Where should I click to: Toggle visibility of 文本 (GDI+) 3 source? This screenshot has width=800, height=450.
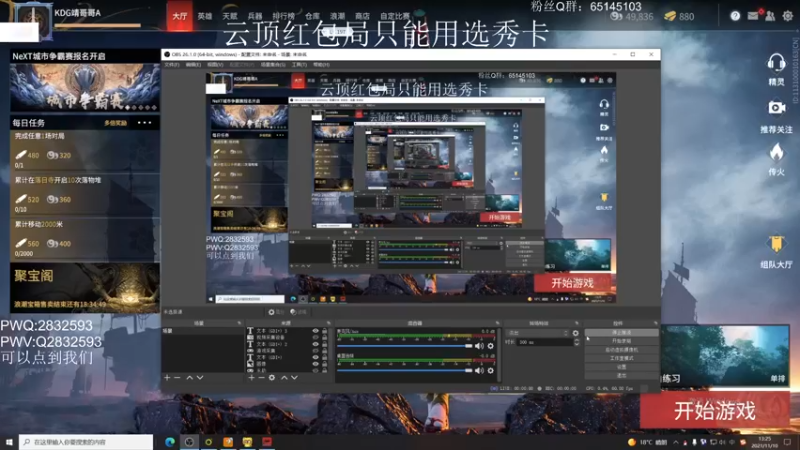click(315, 331)
